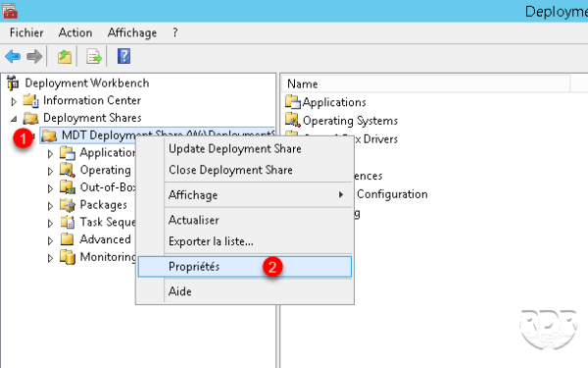Expand the Packages tree node
Viewport: 588px width, 368px height.
coord(50,206)
